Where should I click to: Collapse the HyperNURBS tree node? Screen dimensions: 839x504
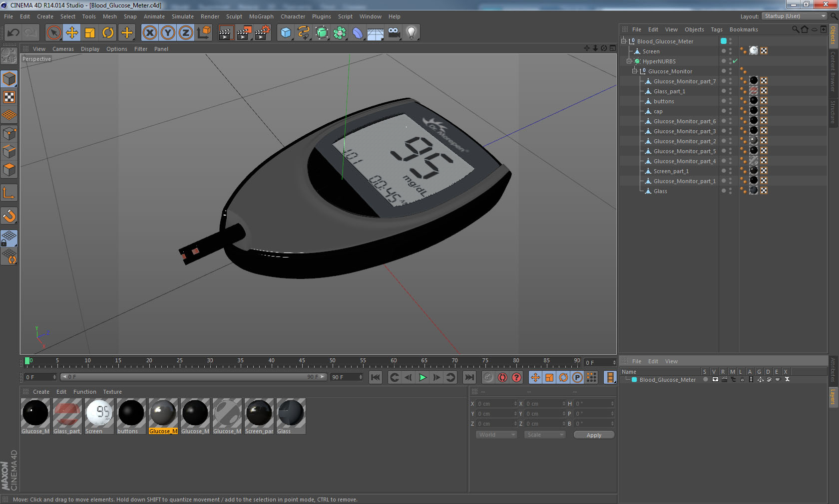coord(629,61)
